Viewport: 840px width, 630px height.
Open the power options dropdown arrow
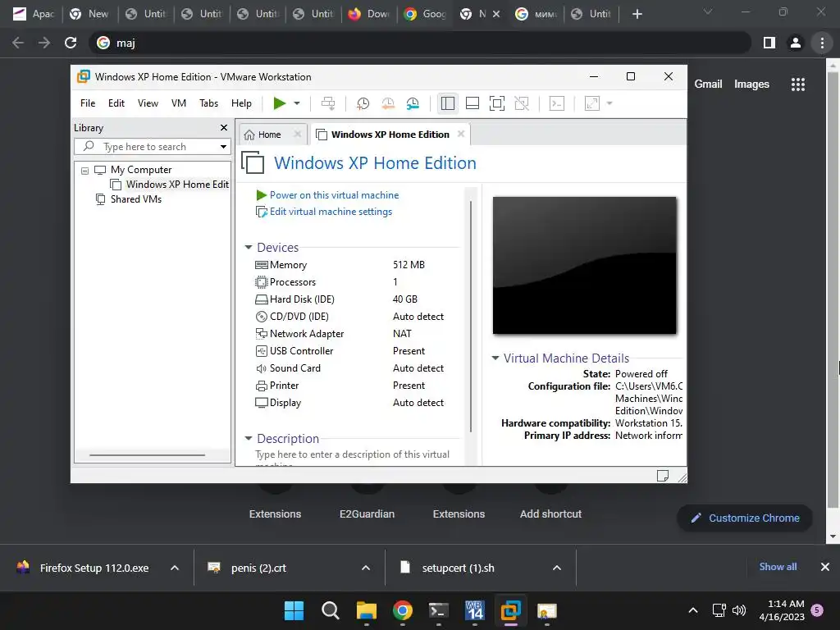[x=297, y=103]
